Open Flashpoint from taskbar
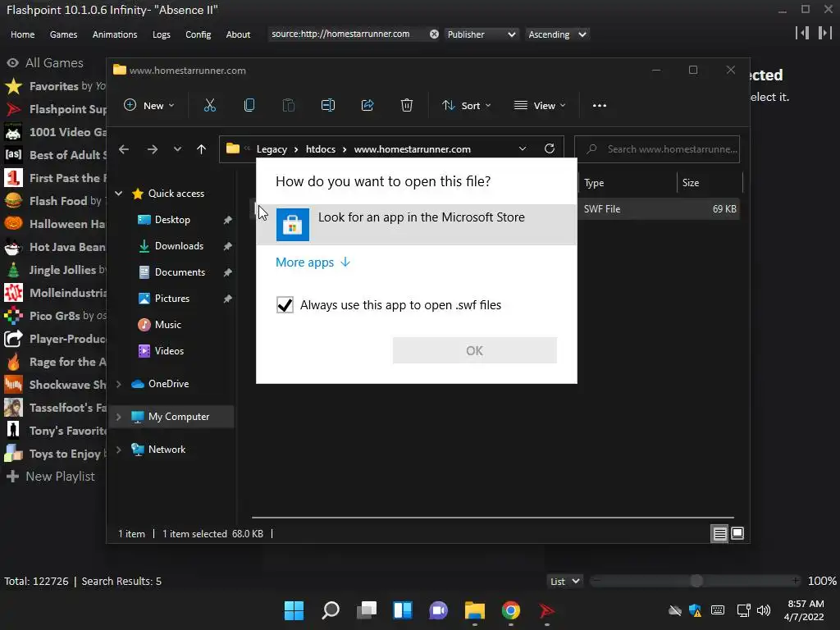 pyautogui.click(x=546, y=610)
